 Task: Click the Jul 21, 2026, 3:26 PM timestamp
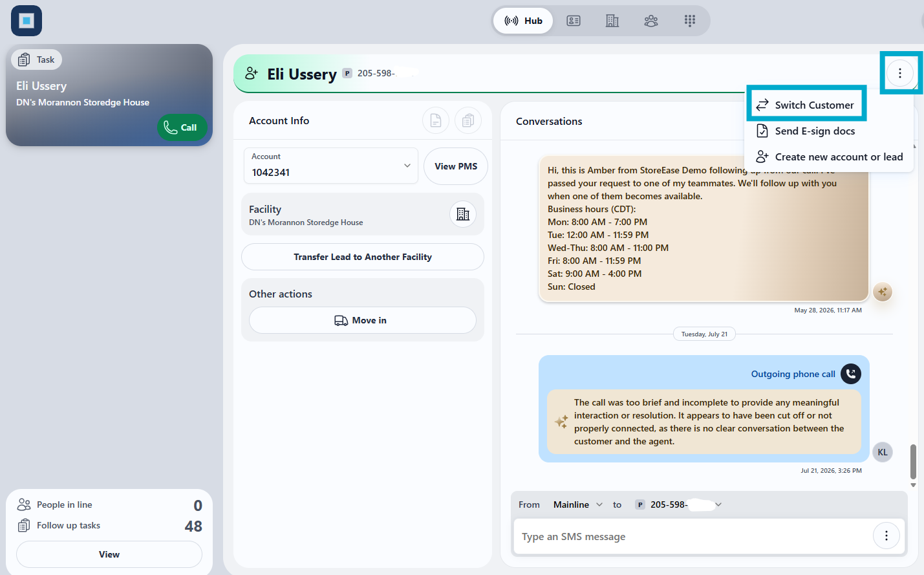831,470
